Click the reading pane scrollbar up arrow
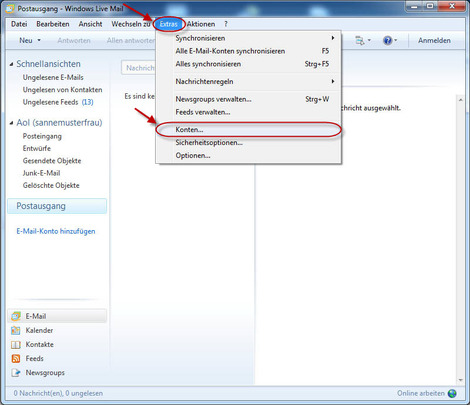Image resolution: width=470 pixels, height=405 pixels. [x=460, y=100]
